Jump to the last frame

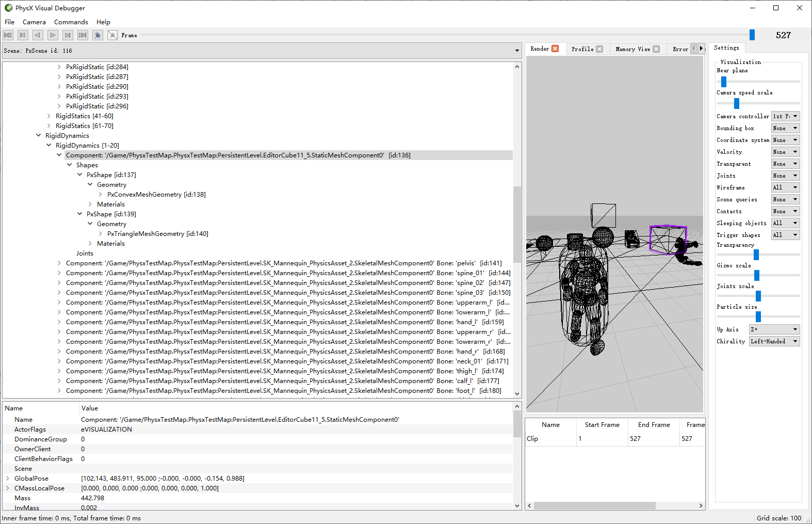tap(83, 35)
